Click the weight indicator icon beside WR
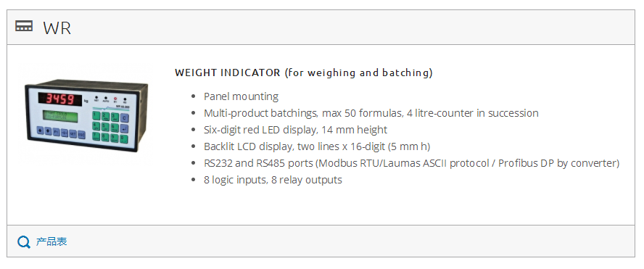 (24, 26)
